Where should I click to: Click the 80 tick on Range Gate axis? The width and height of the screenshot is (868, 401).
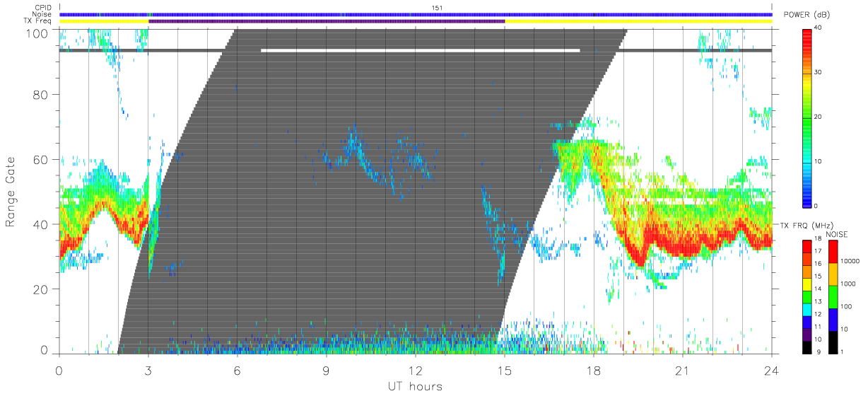pyautogui.click(x=40, y=94)
